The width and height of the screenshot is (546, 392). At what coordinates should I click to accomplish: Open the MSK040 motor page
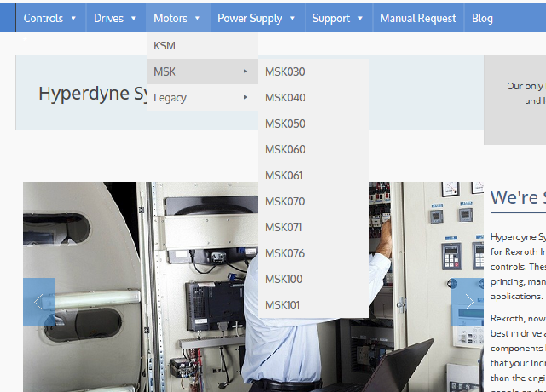click(313, 97)
